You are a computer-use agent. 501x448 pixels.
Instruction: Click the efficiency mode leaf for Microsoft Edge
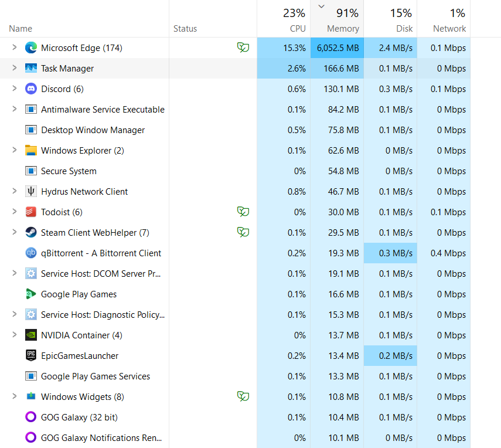tap(243, 48)
